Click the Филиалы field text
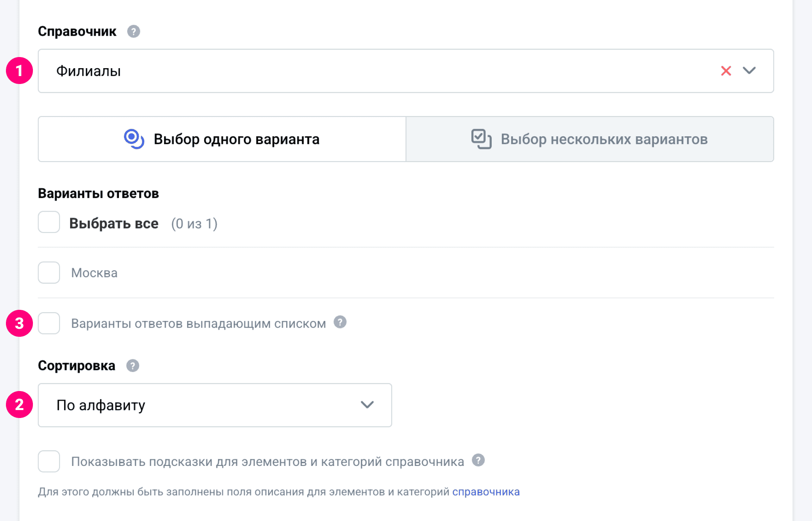The image size is (812, 521). [88, 71]
